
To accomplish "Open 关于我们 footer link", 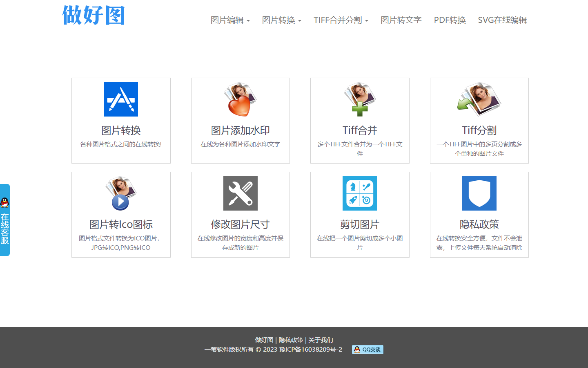I will point(321,340).
